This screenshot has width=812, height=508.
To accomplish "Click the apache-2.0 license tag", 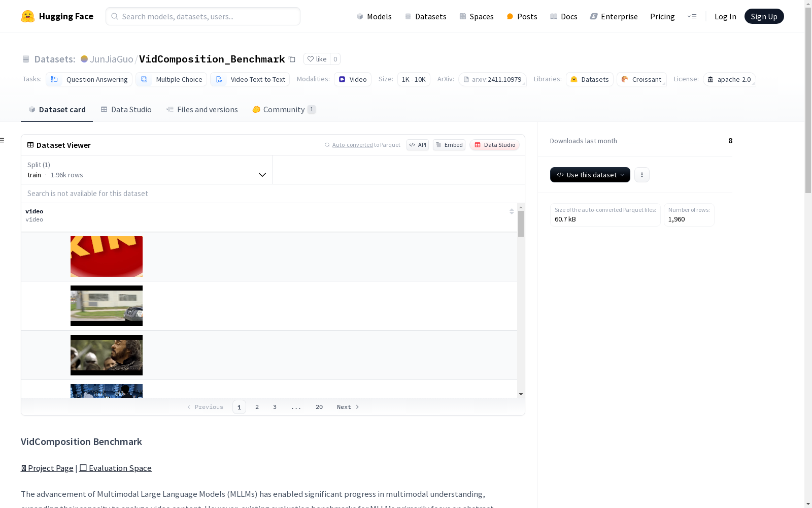I will [x=729, y=79].
